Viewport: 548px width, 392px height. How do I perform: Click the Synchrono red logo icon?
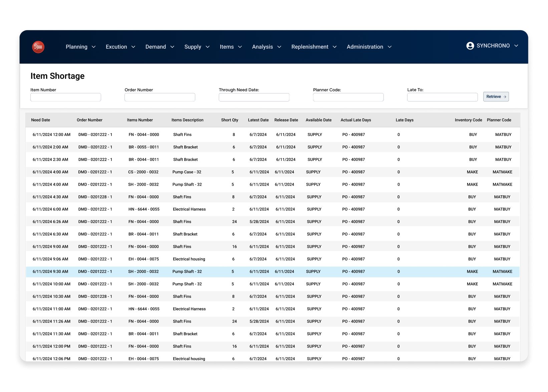point(38,47)
